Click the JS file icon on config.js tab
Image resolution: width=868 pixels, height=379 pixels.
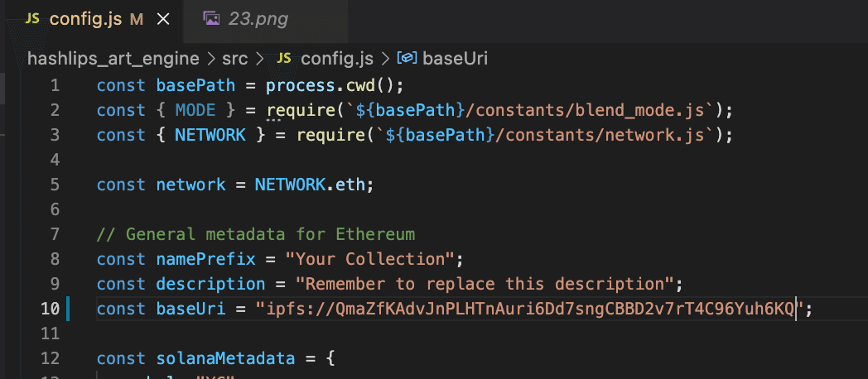click(x=33, y=19)
